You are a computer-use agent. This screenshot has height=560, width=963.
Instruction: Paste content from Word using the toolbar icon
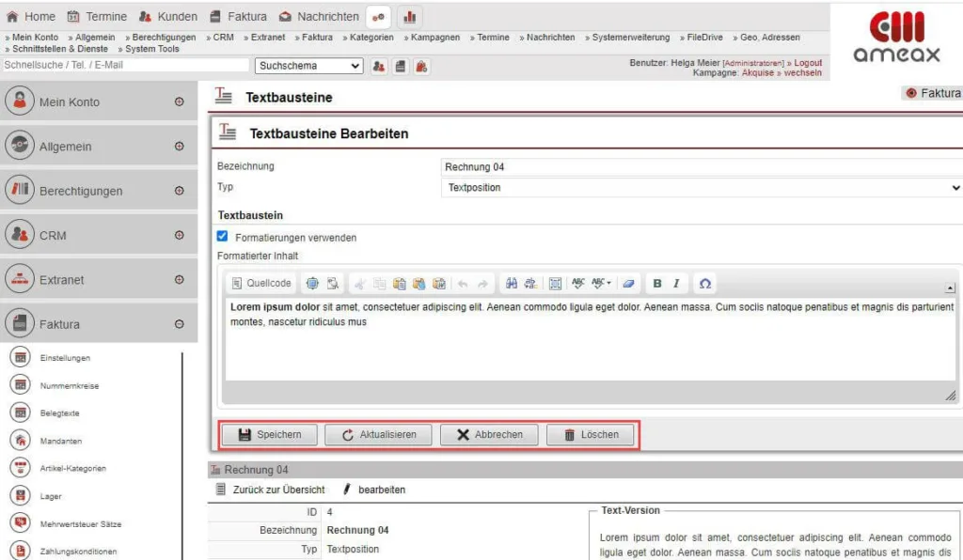(437, 282)
